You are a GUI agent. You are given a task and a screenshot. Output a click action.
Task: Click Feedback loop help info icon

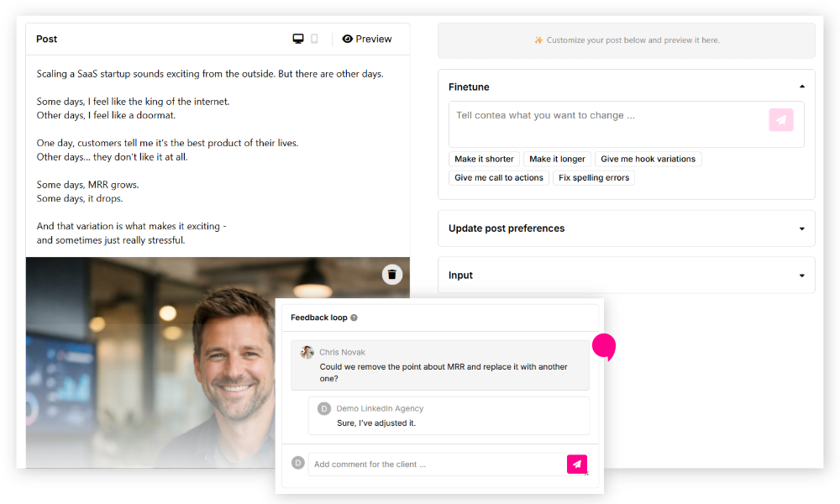coord(354,318)
